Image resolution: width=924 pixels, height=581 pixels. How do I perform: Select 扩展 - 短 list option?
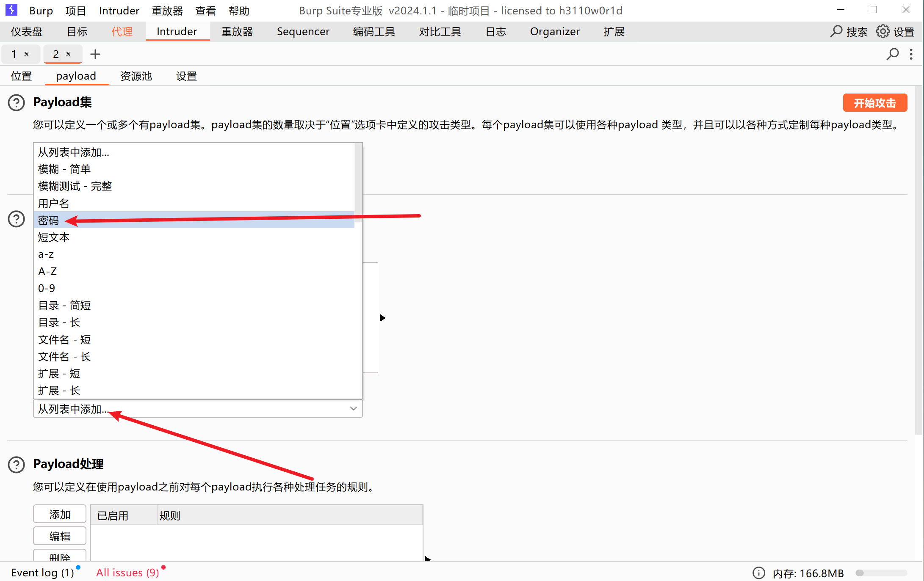[194, 374]
